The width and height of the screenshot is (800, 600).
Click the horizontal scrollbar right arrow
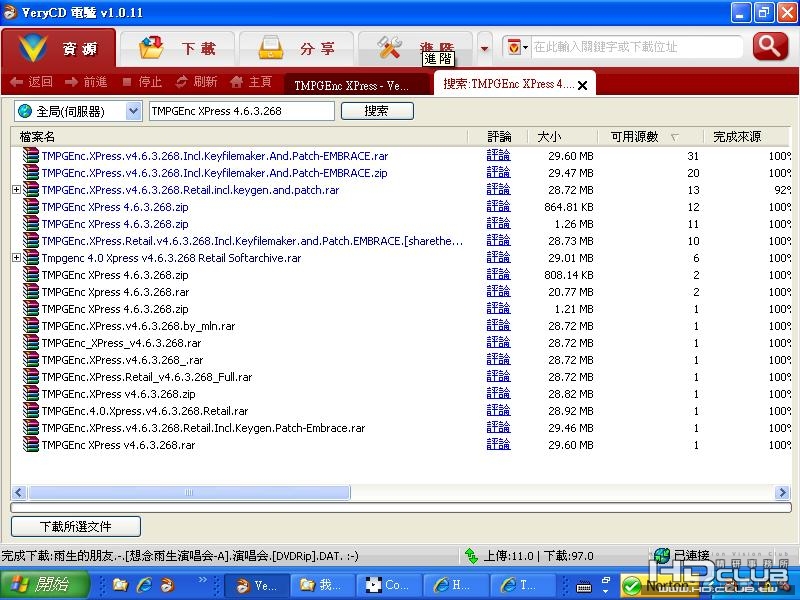pos(782,492)
